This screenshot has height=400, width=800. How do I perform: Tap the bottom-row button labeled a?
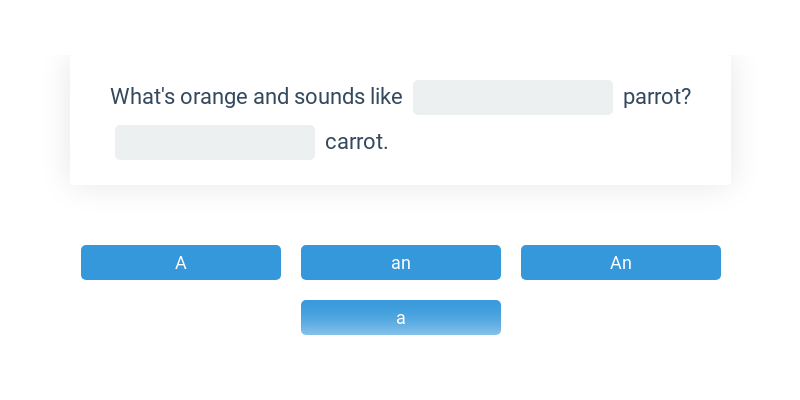tap(401, 317)
